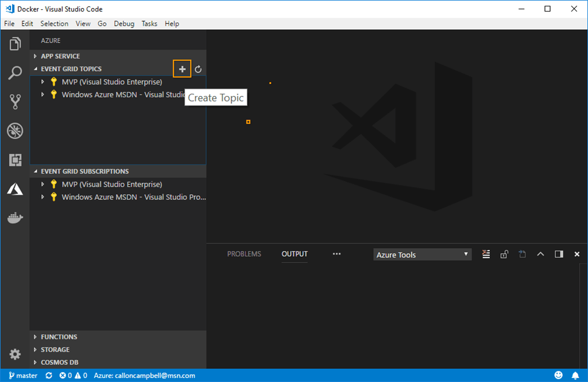The width and height of the screenshot is (588, 382).
Task: Open the Explorer view in activity bar
Action: point(15,44)
